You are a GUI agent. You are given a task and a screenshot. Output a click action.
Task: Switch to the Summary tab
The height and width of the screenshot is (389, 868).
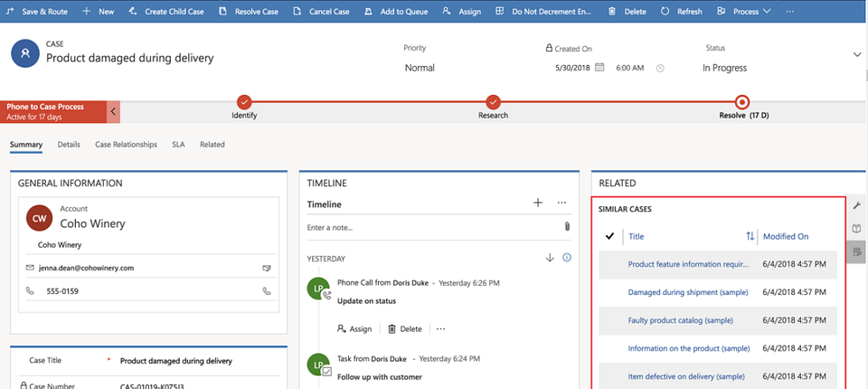tap(26, 145)
